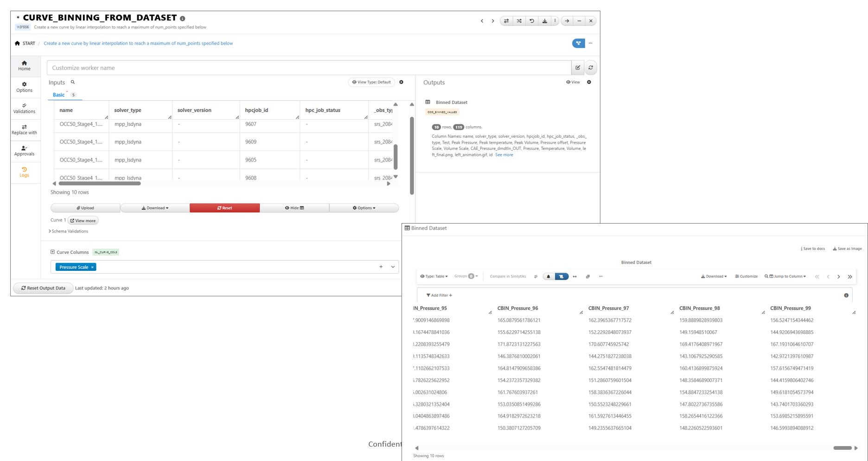Open the input Download dropdown
This screenshot has width=868, height=461.
tap(155, 208)
